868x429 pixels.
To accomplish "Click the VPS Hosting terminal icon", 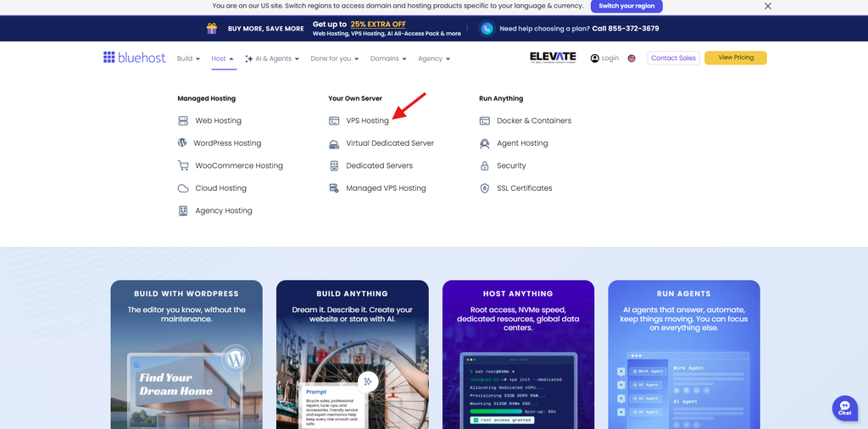I will click(334, 120).
